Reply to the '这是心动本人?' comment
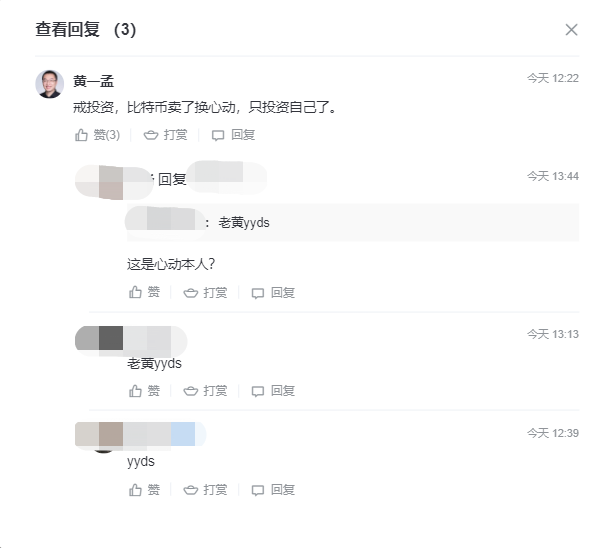 pyautogui.click(x=273, y=293)
